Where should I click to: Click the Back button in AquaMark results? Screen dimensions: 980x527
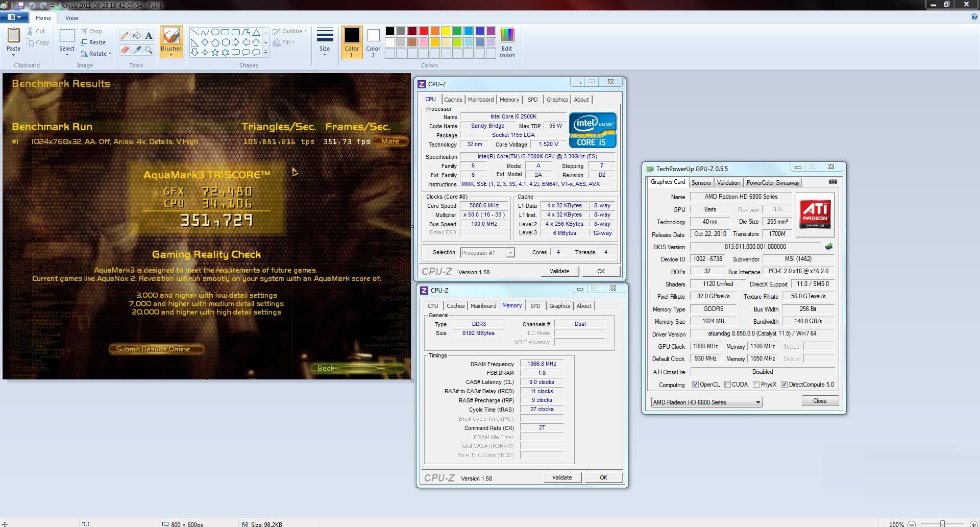coord(358,368)
